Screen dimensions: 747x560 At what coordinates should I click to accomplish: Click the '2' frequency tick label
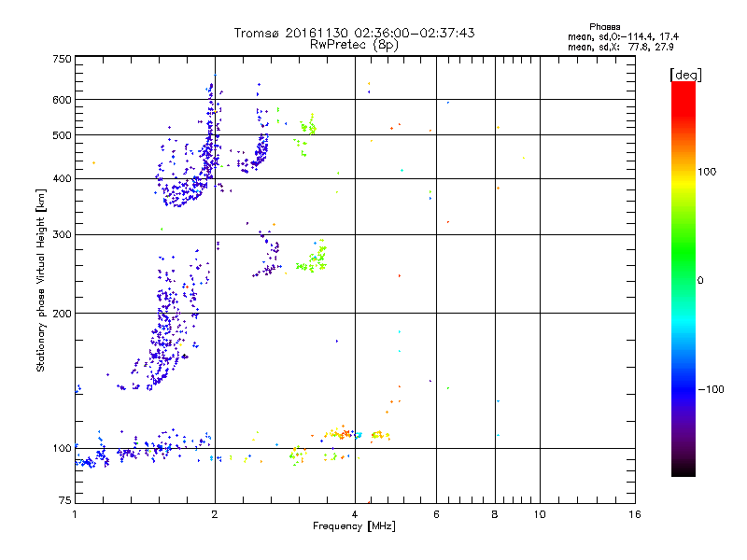coord(215,514)
